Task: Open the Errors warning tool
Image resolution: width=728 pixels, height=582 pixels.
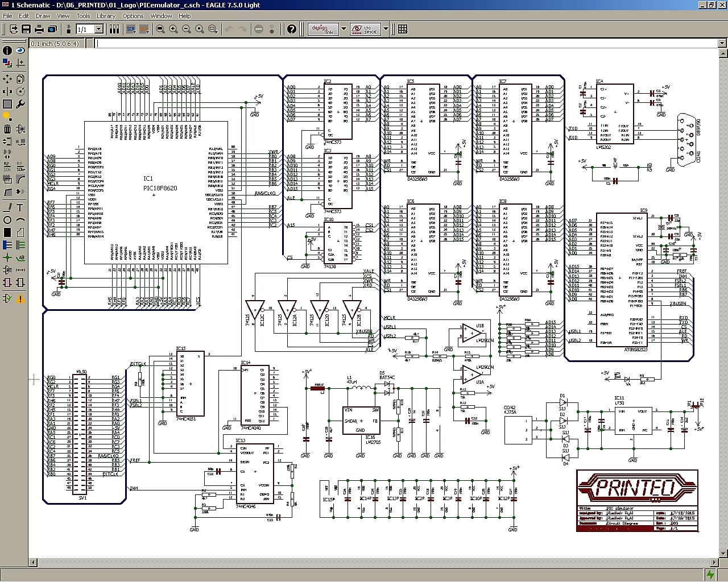Action: click(20, 298)
